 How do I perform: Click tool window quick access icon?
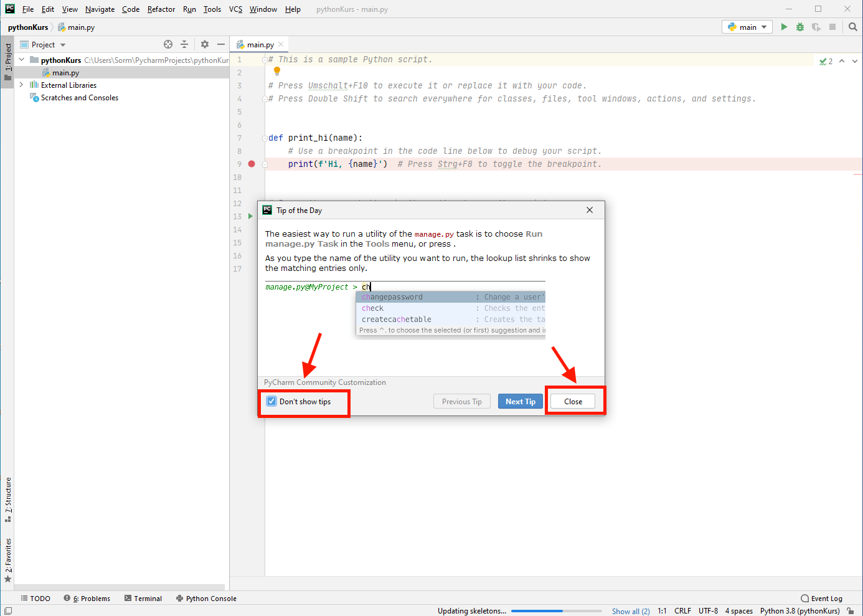pos(8,611)
